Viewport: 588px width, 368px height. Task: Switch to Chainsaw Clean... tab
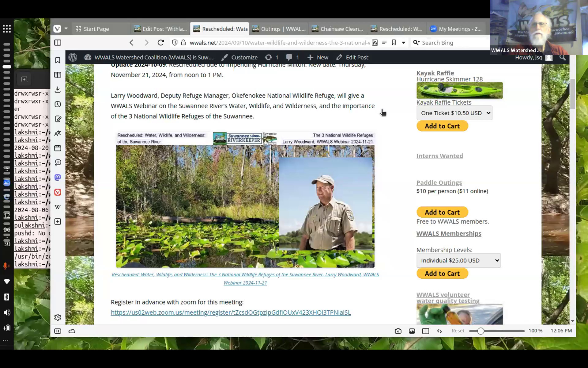point(338,29)
